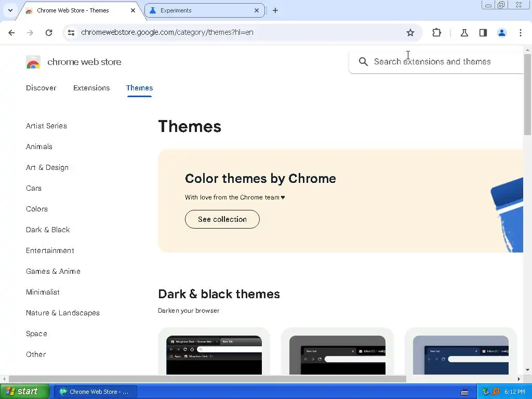532x399 pixels.
Task: Click the Chrome Web Store logo
Action: tap(33, 62)
